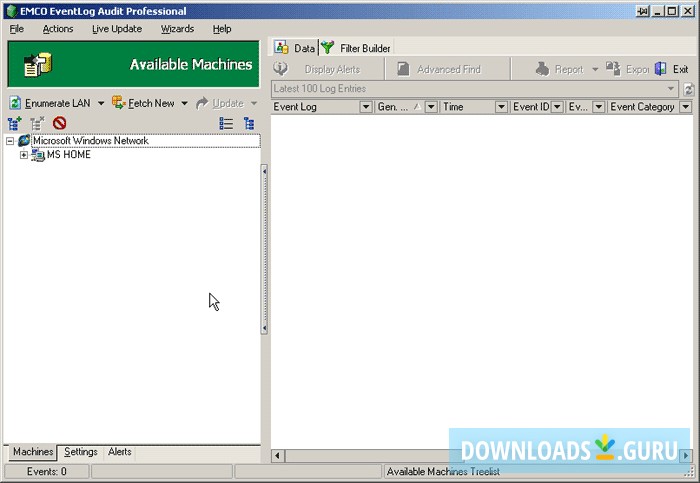Switch to the Filter Builder tab

click(356, 48)
